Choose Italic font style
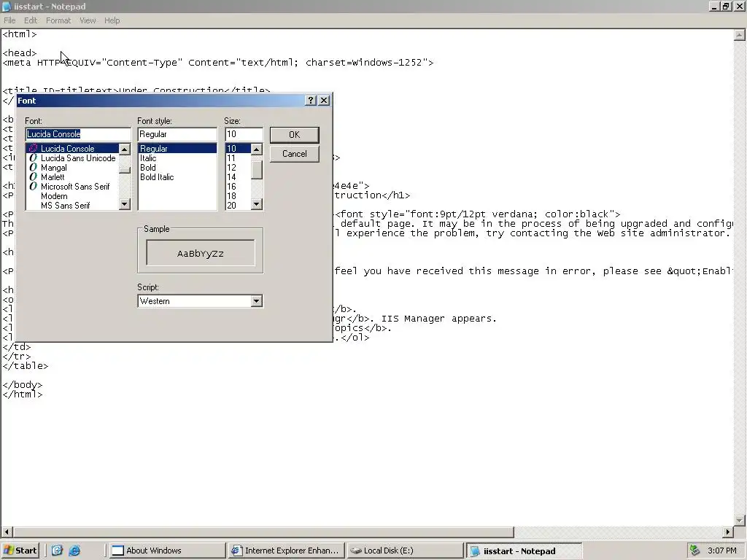Viewport: 747px width, 560px height. coord(177,158)
